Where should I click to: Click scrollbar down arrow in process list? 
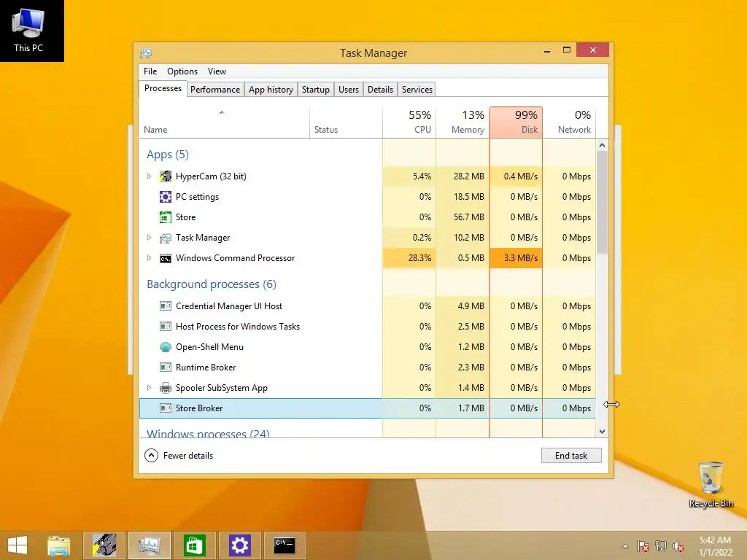point(602,432)
